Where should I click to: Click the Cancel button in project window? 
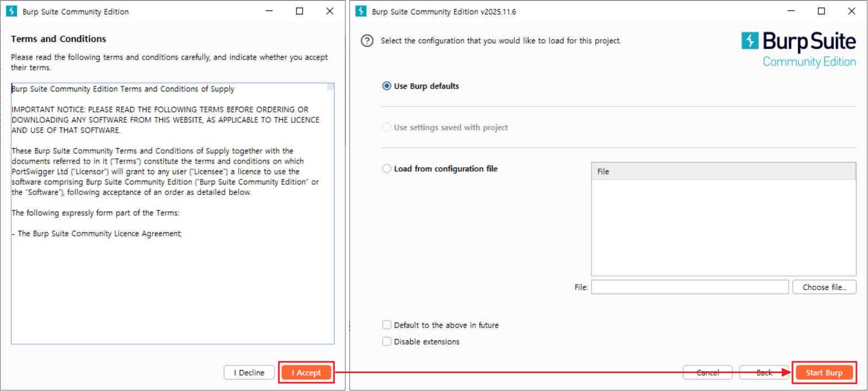[708, 372]
